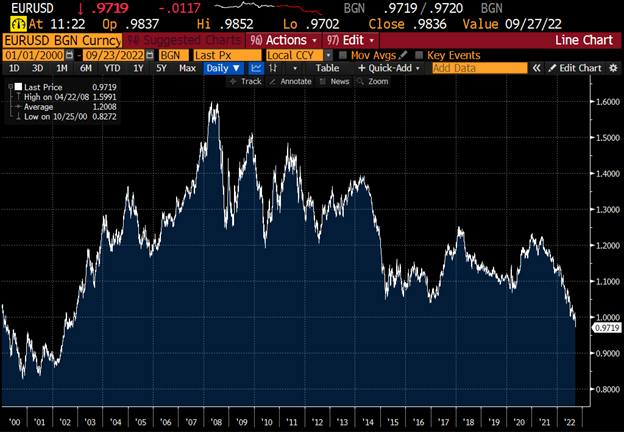This screenshot has height=432, width=624.
Task: Click the Add Data input field
Action: 477,68
